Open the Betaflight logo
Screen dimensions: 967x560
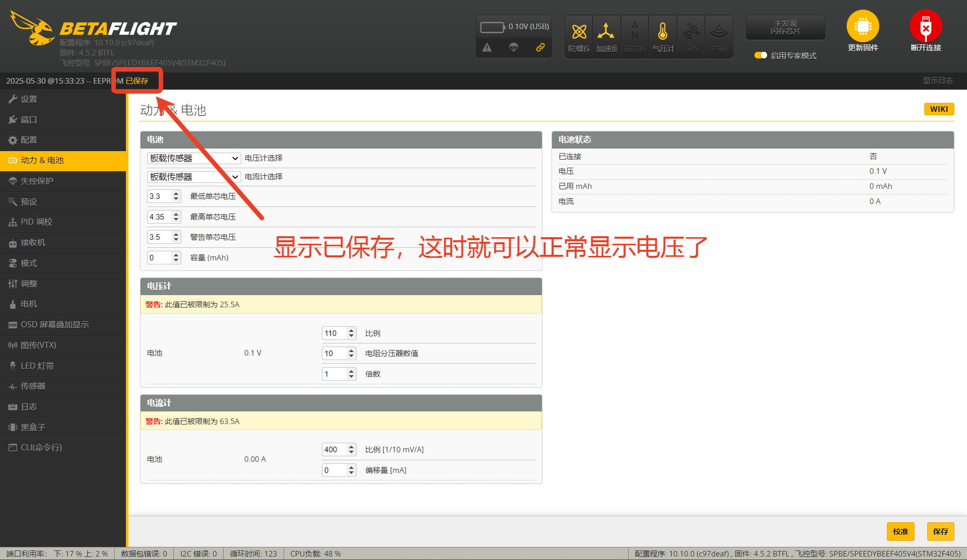[93, 28]
